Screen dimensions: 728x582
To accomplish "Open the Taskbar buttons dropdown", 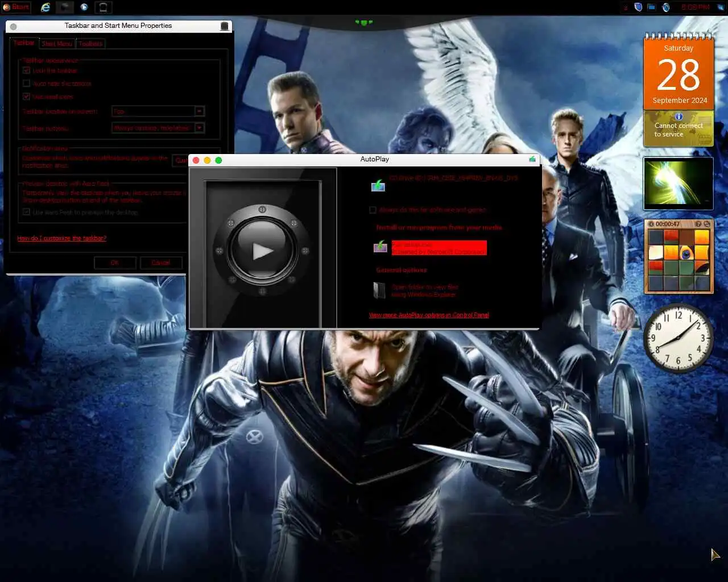I will point(158,128).
